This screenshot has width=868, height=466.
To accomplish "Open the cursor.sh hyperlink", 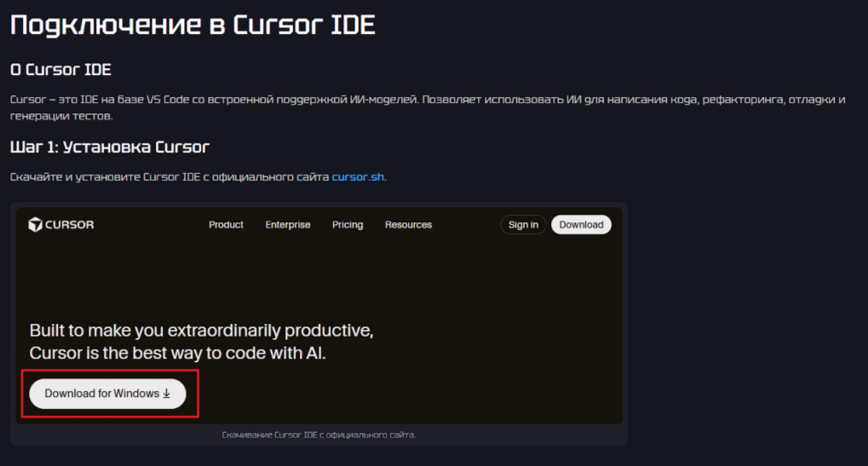I will (358, 177).
